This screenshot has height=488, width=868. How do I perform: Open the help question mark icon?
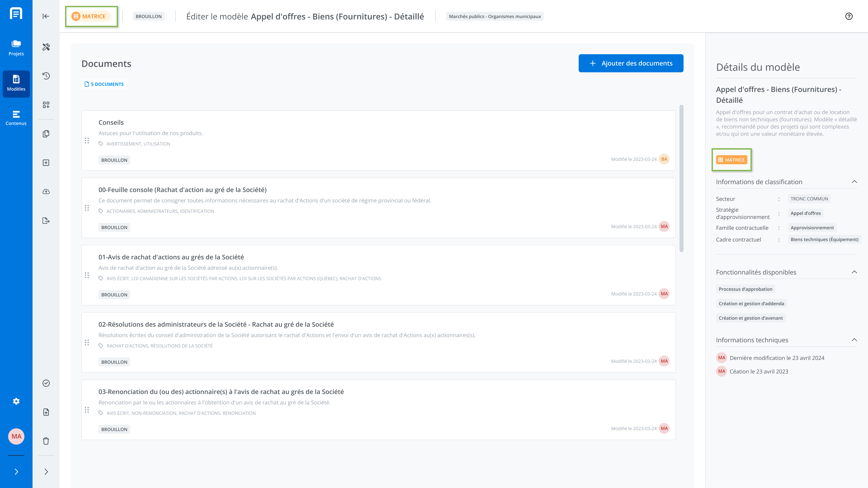point(849,16)
